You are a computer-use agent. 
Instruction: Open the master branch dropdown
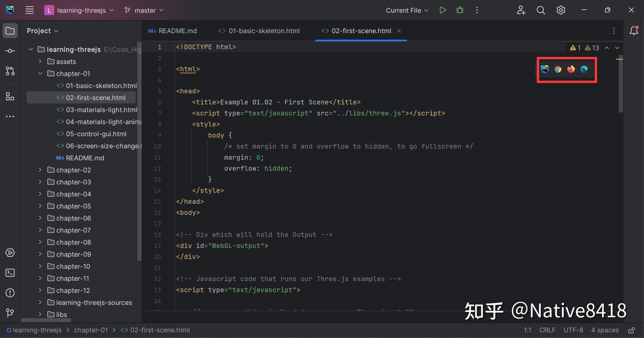143,10
